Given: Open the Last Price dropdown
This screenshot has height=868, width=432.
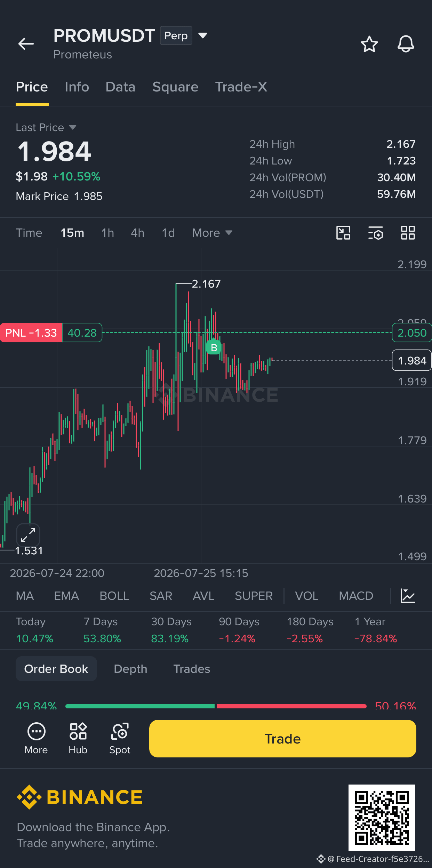Looking at the screenshot, I should click(46, 127).
